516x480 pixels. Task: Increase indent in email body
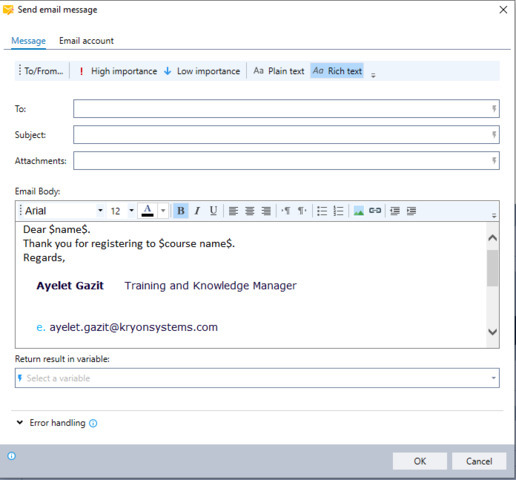click(411, 211)
